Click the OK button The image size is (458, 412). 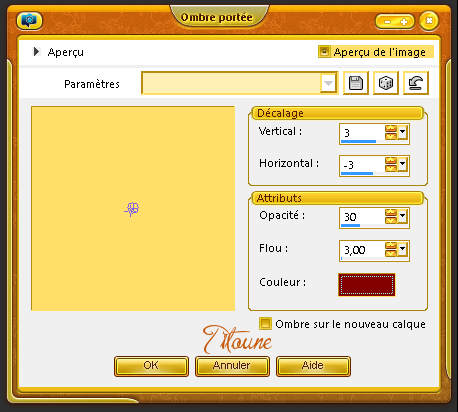151,366
